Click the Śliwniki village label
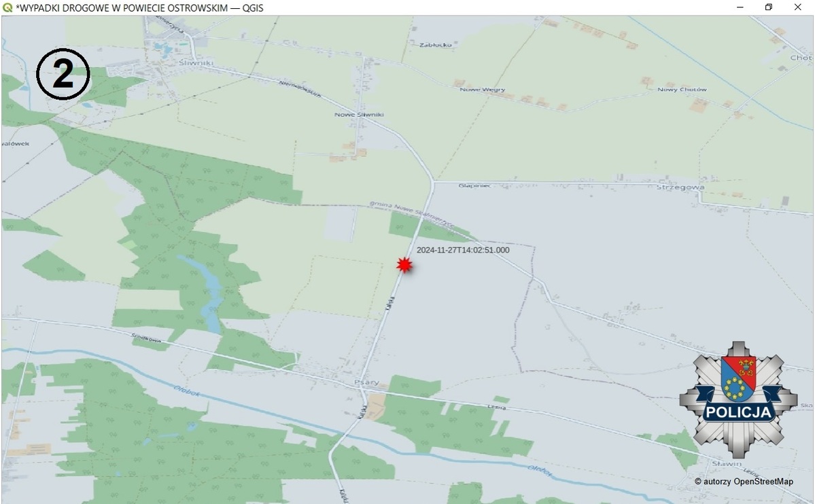This screenshot has width=815, height=504. coord(196,63)
